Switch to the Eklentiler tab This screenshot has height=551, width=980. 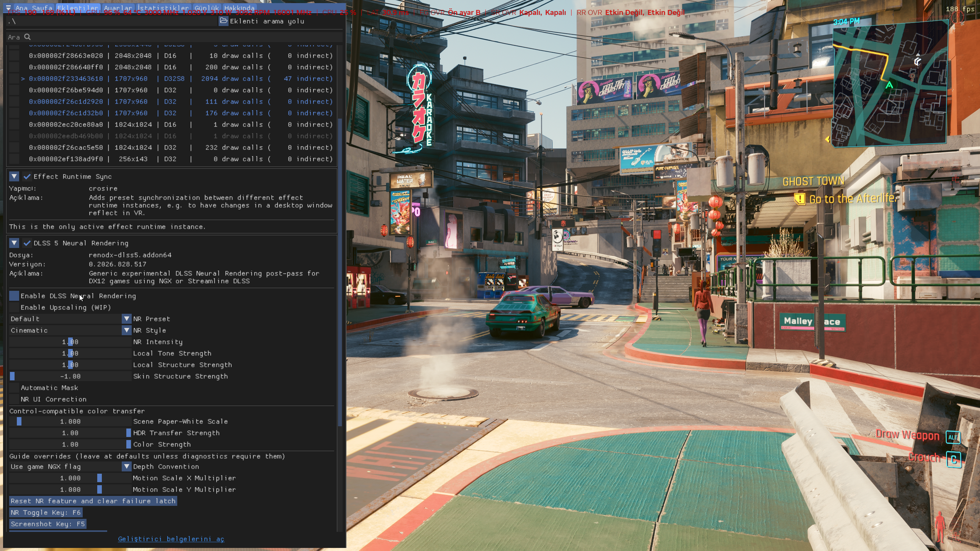[78, 8]
